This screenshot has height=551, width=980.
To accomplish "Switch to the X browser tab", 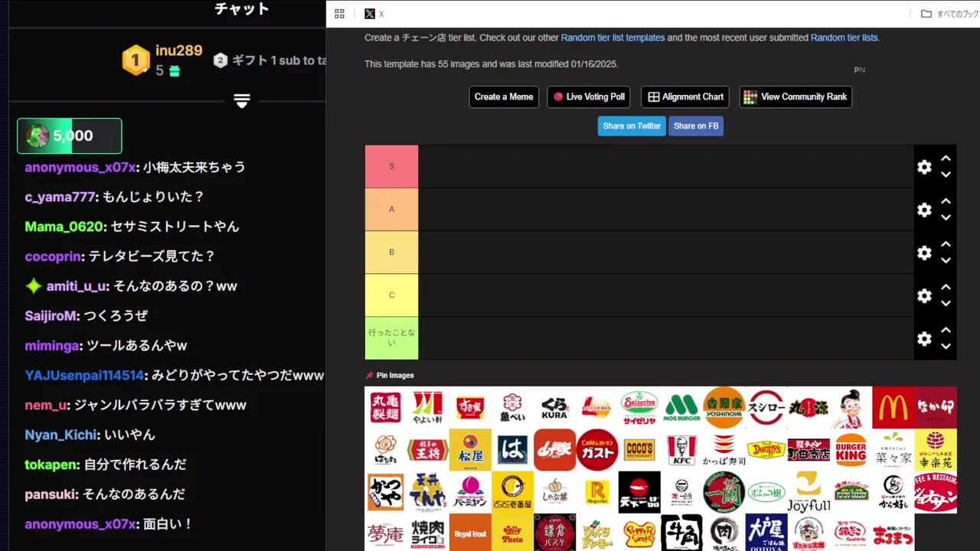I will point(374,14).
